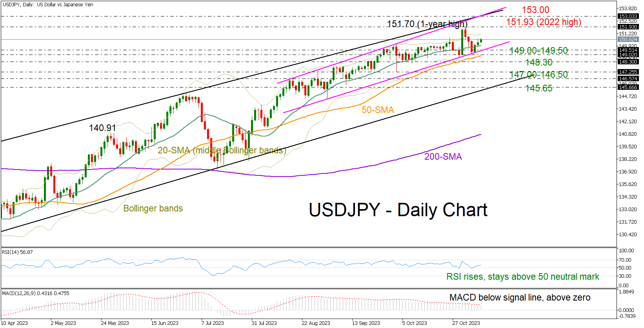644x328 pixels.
Task: Select the 50-SMA label
Action: coord(378,110)
